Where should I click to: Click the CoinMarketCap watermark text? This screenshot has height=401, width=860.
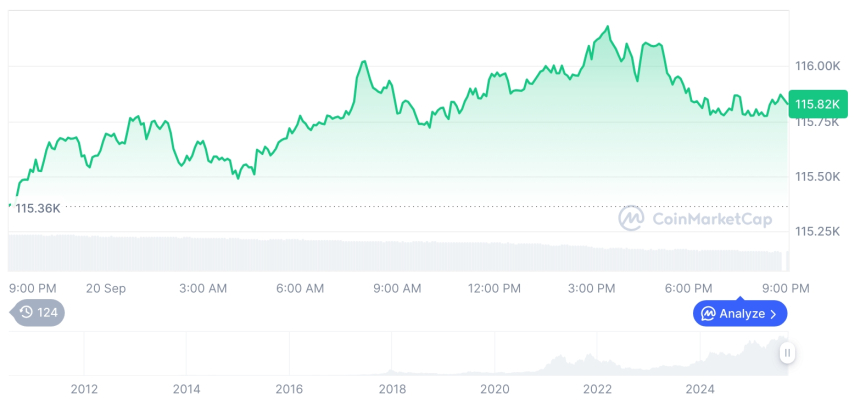click(711, 219)
